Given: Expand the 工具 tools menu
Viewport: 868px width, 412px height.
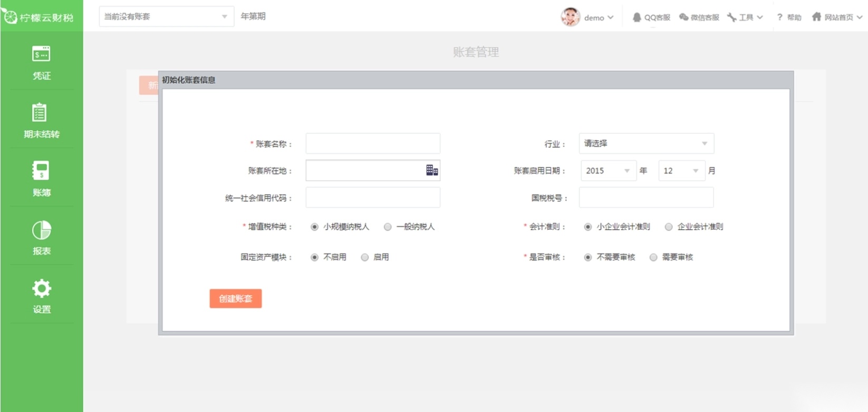Looking at the screenshot, I should pyautogui.click(x=760, y=17).
